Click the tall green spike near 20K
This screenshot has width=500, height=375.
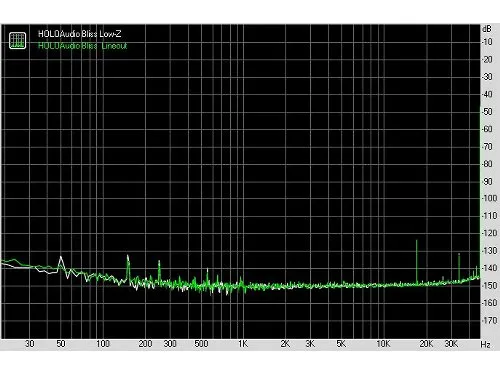pos(417,262)
